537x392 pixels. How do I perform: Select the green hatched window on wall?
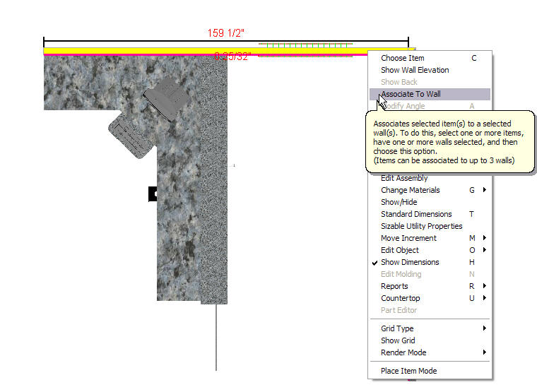[x=305, y=50]
